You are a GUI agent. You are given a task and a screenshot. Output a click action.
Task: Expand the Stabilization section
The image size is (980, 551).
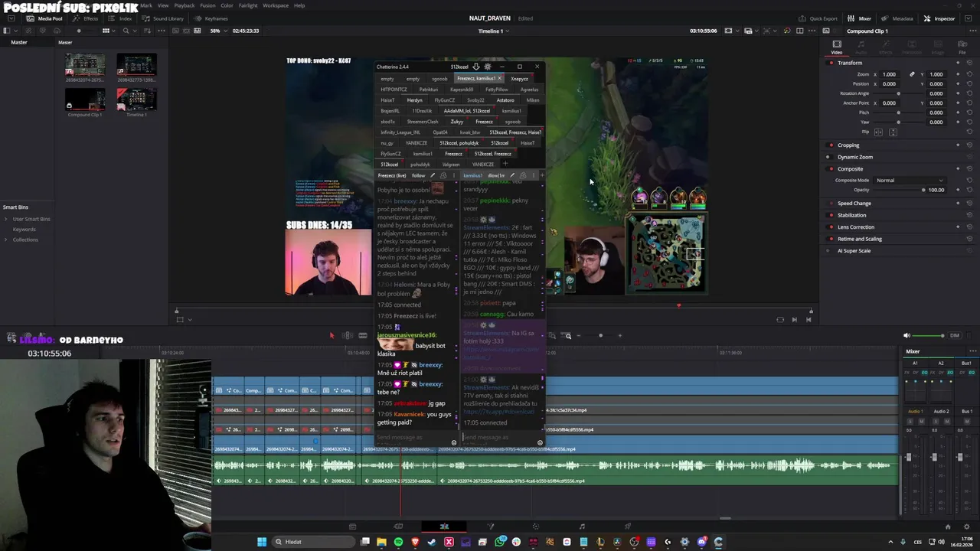(851, 215)
